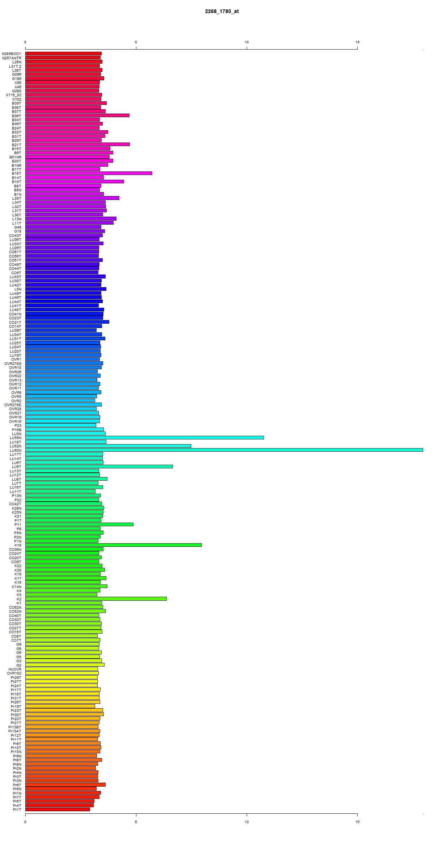Viewport: 434px width, 868px height.
Task: Click the teal LU5T bar
Action: (x=99, y=467)
